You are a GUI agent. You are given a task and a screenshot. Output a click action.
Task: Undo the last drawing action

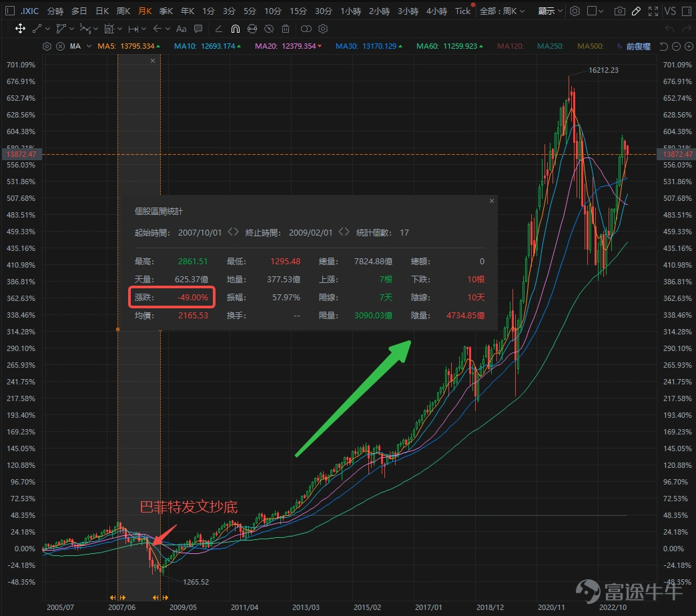pos(670,29)
